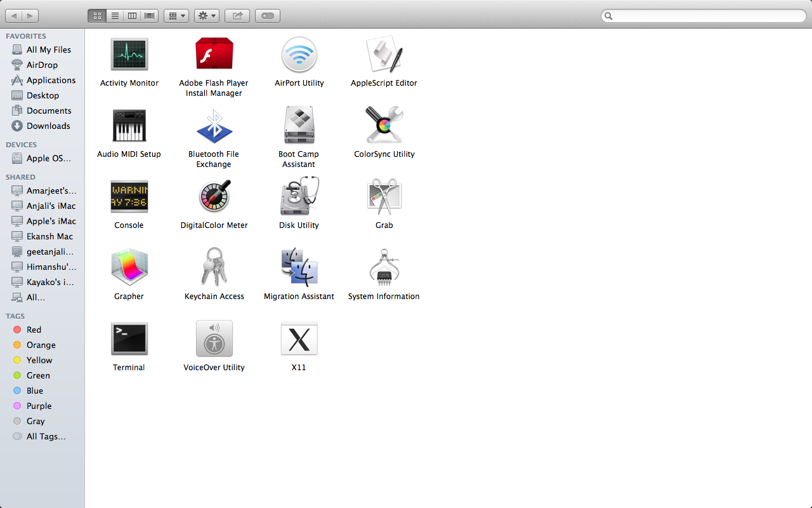Open the item arrangement dropdown
This screenshot has height=508, width=812.
(x=176, y=16)
